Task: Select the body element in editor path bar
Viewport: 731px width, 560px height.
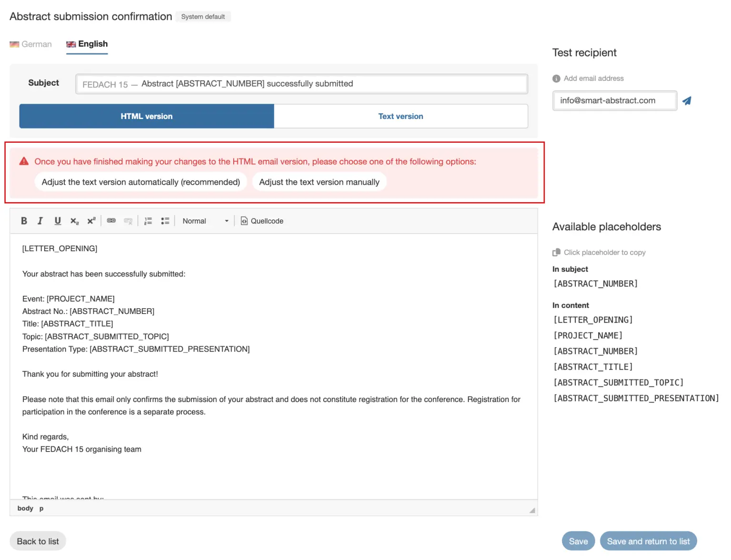Action: 25,508
